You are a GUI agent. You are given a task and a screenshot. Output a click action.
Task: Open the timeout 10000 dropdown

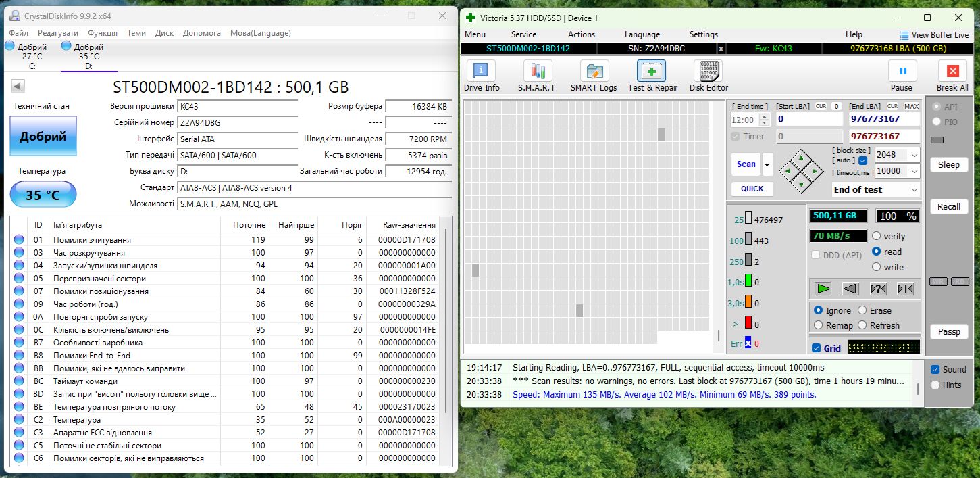pyautogui.click(x=914, y=172)
